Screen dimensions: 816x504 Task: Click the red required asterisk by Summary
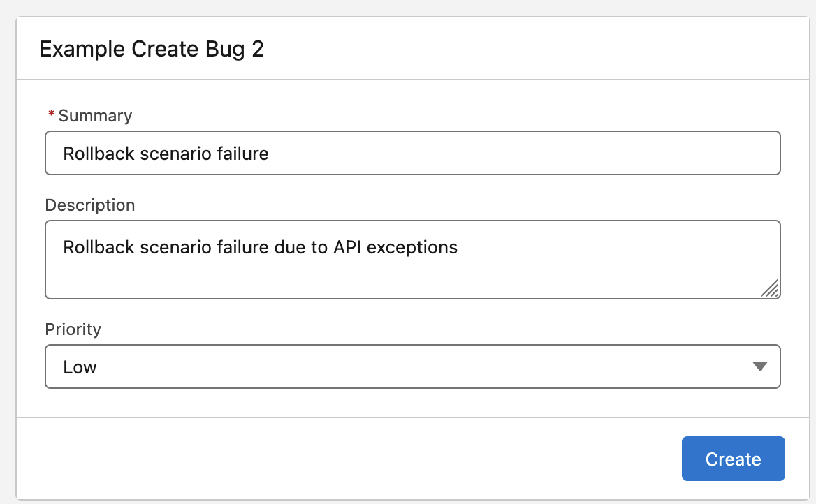click(x=51, y=114)
